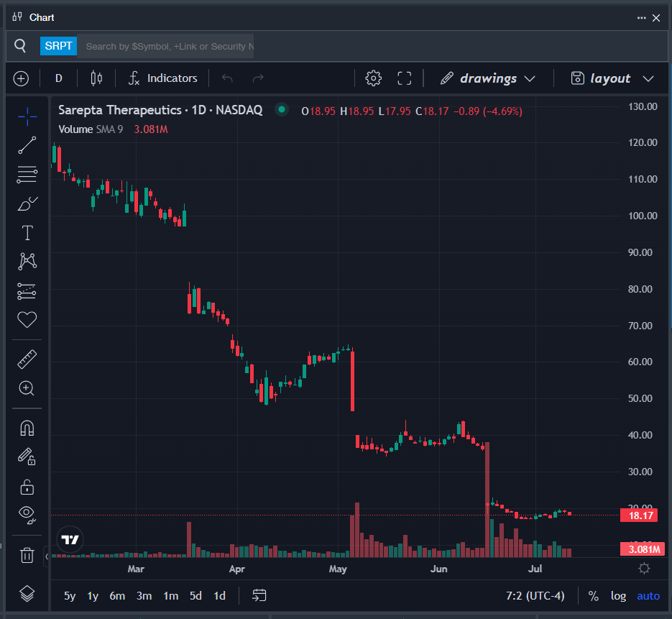
Task: Click the green market status dot
Action: [x=282, y=109]
